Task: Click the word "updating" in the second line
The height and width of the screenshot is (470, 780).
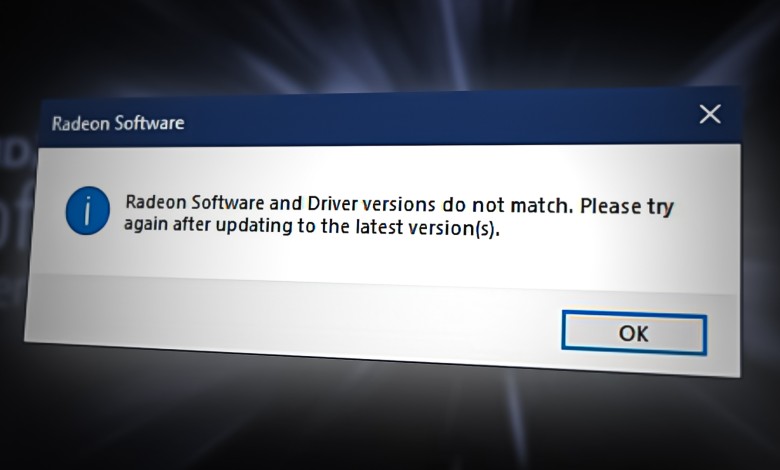Action: 254,226
